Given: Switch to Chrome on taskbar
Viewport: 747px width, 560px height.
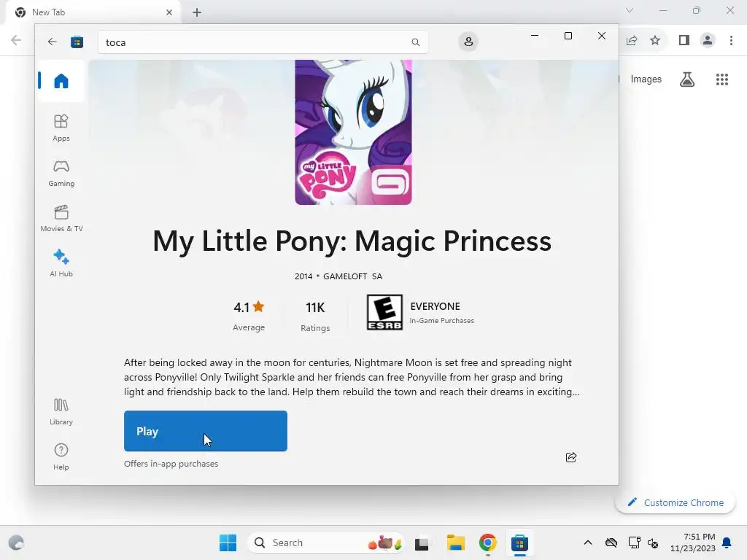Looking at the screenshot, I should [x=488, y=542].
